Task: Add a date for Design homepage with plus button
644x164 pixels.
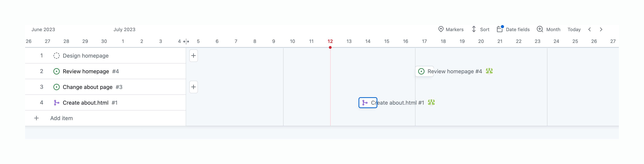Action: click(x=194, y=56)
